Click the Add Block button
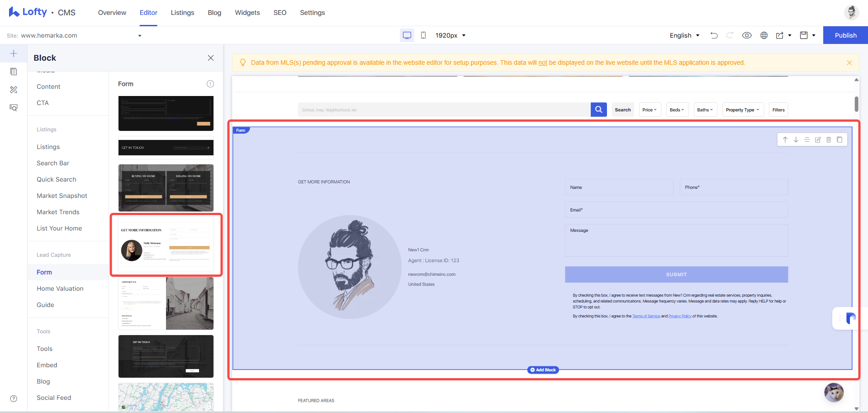The width and height of the screenshot is (868, 413). coord(543,370)
